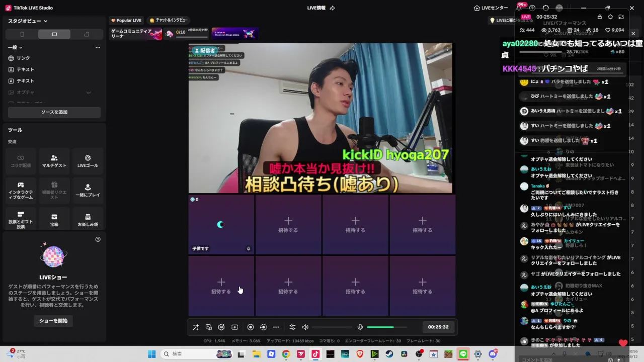Open the profile avatar menu

point(559,8)
